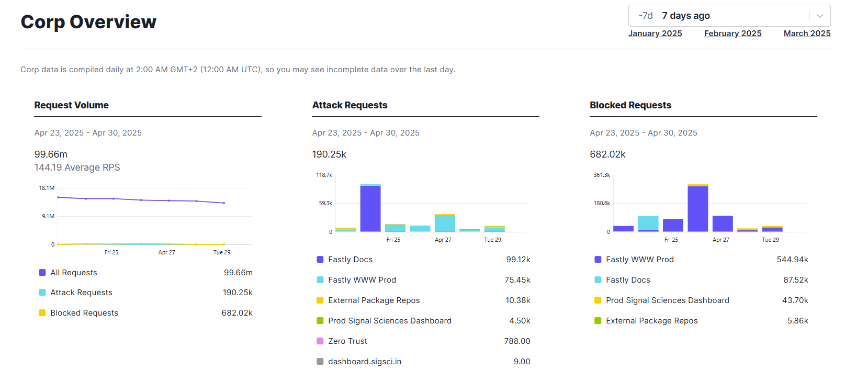Click the 43.70k value in Blocked Requests
The width and height of the screenshot is (868, 392).
795,300
